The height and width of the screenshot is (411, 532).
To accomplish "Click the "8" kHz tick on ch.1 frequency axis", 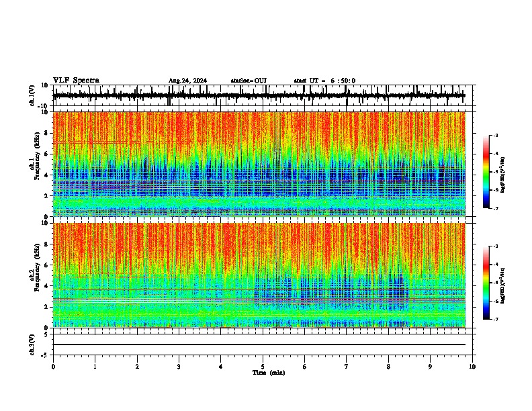I will 47,133.
